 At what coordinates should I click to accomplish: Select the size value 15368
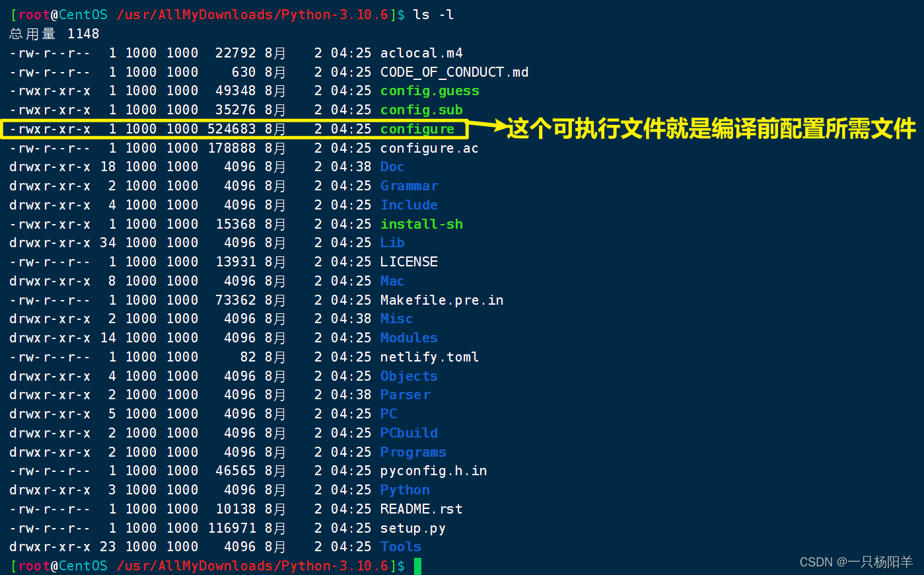click(x=236, y=224)
